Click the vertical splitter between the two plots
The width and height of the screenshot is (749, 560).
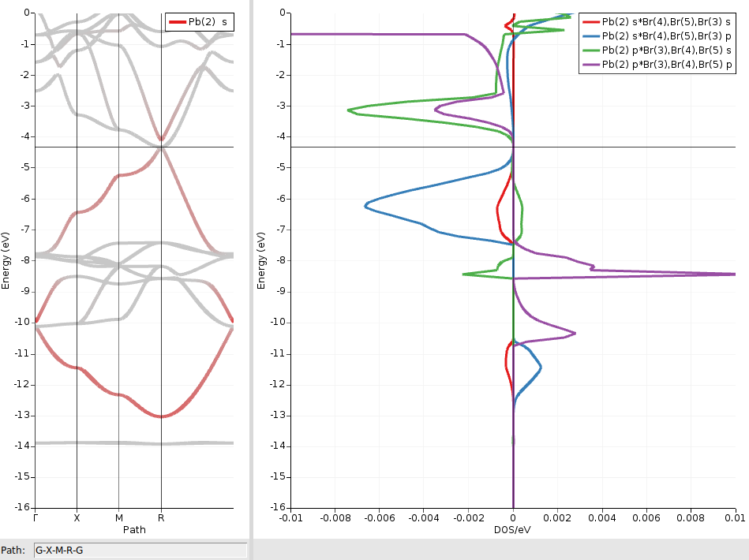(x=252, y=268)
